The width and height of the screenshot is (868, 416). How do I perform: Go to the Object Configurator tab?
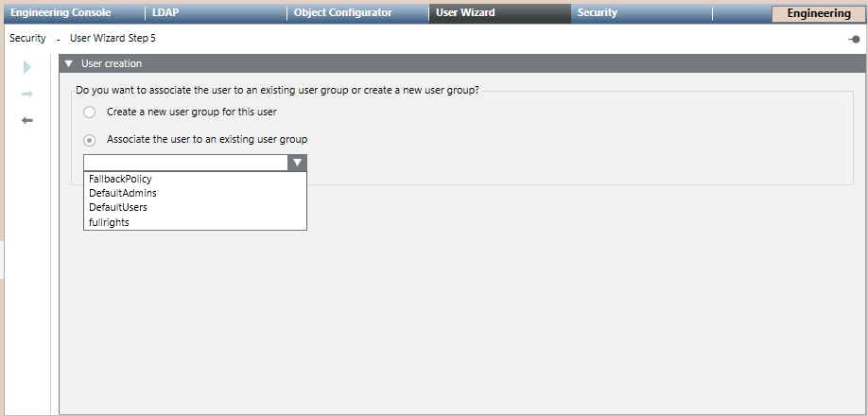click(342, 13)
